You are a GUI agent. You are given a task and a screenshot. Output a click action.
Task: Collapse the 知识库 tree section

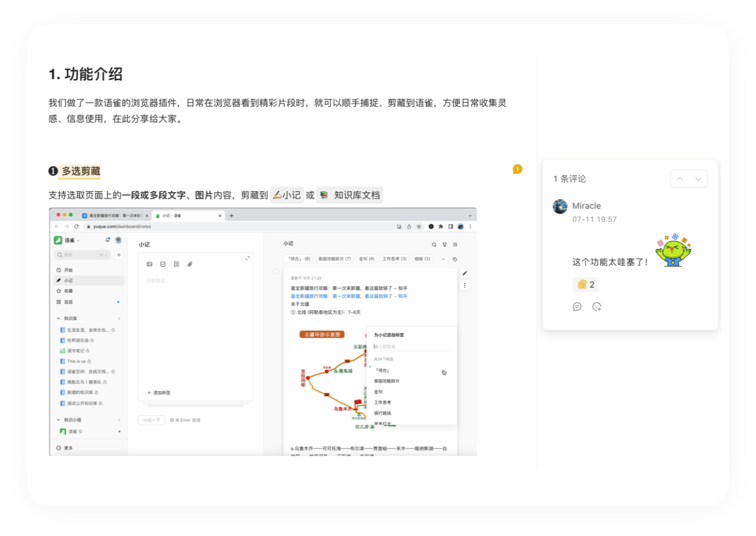pyautogui.click(x=59, y=319)
